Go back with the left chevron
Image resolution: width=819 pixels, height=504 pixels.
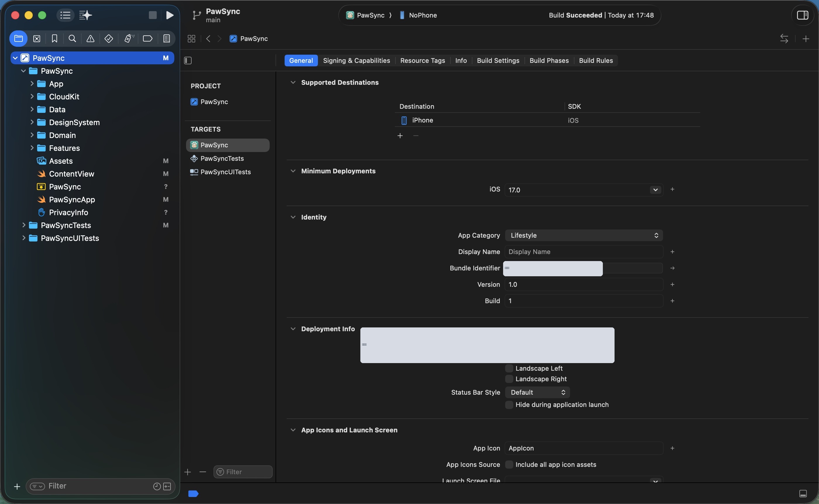coord(209,39)
